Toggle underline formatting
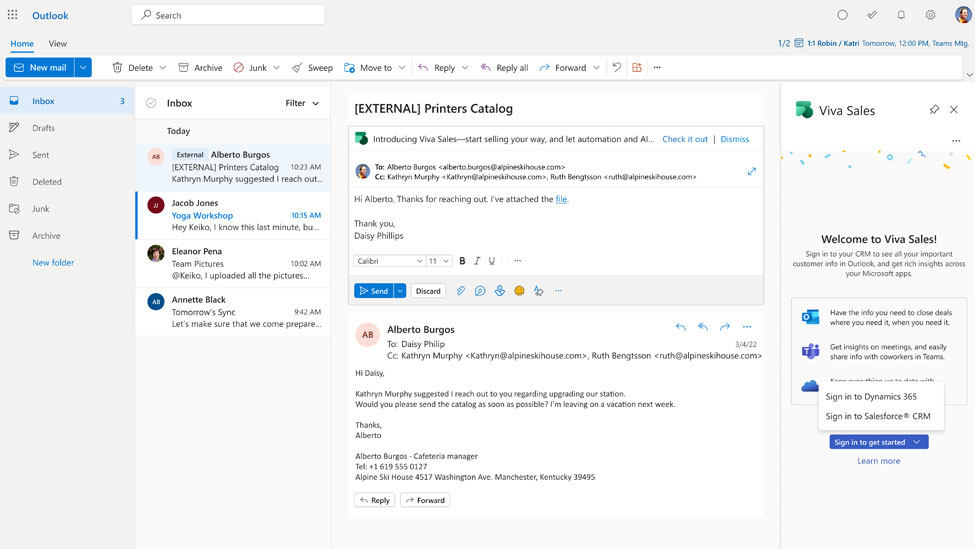The width and height of the screenshot is (975, 549). pos(492,261)
